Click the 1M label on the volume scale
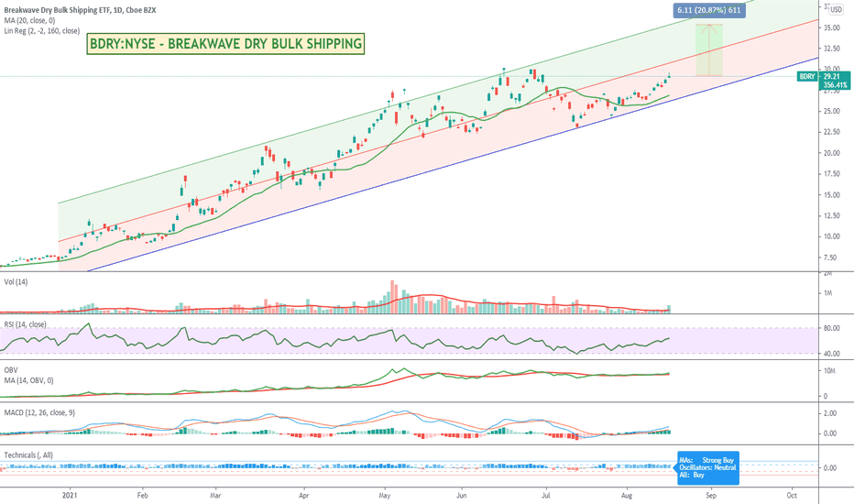This screenshot has height=504, width=854. (827, 293)
